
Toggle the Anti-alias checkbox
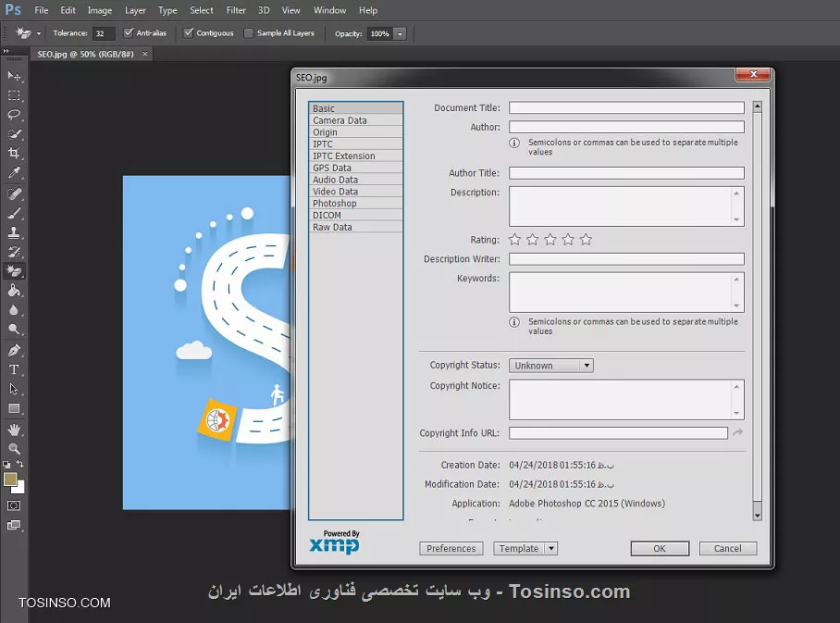pyautogui.click(x=129, y=33)
